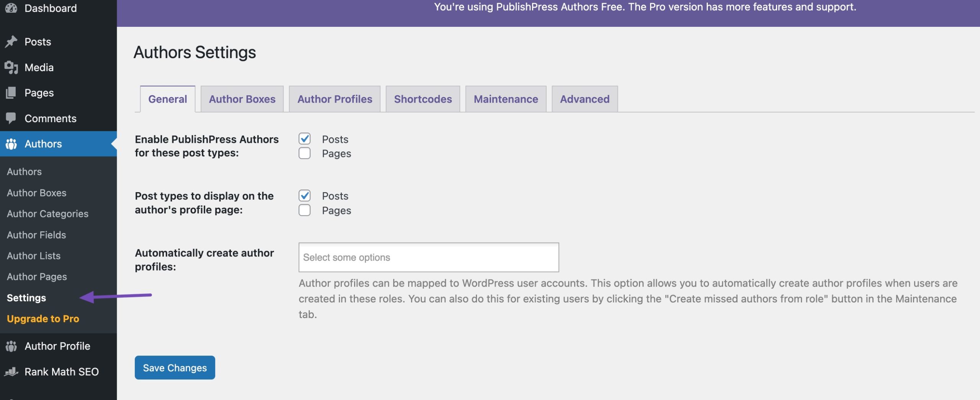Open the Rank Math SEO menu item
The height and width of the screenshot is (400, 980).
click(58, 372)
